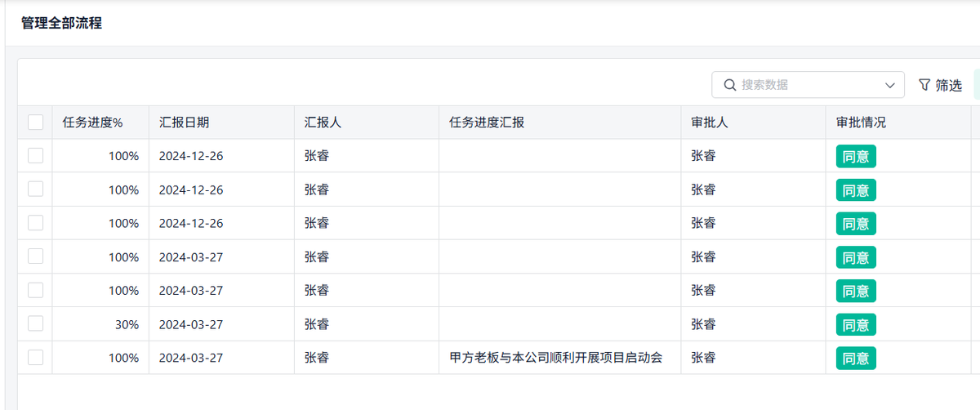Image resolution: width=980 pixels, height=410 pixels.
Task: Select the 任务进度汇报 column header
Action: coord(487,123)
